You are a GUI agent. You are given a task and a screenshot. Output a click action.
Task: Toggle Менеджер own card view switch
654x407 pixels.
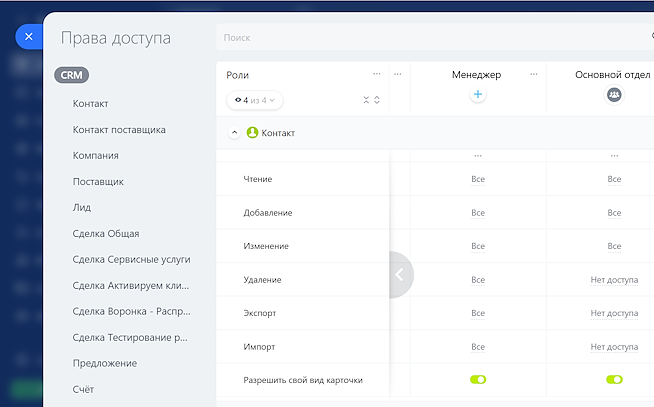[x=478, y=379]
